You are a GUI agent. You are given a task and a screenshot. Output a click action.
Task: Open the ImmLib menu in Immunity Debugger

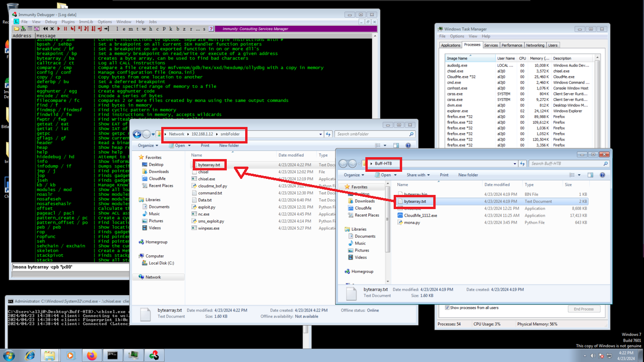tap(86, 22)
